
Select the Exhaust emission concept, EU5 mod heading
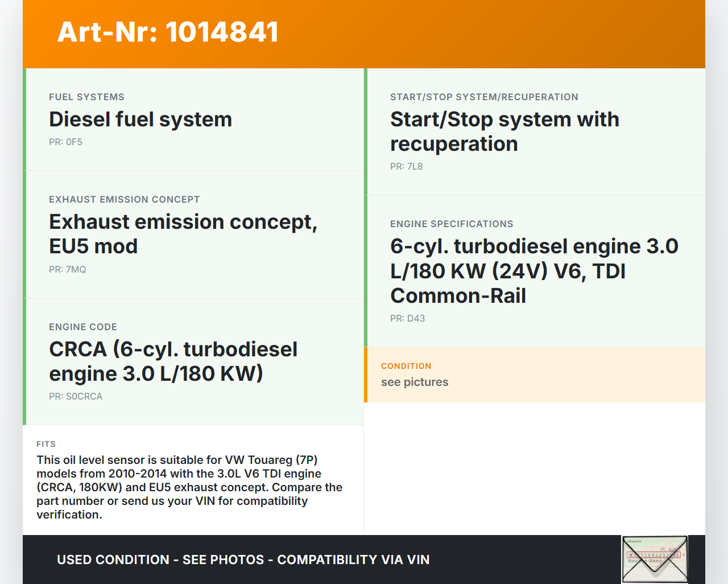point(183,234)
